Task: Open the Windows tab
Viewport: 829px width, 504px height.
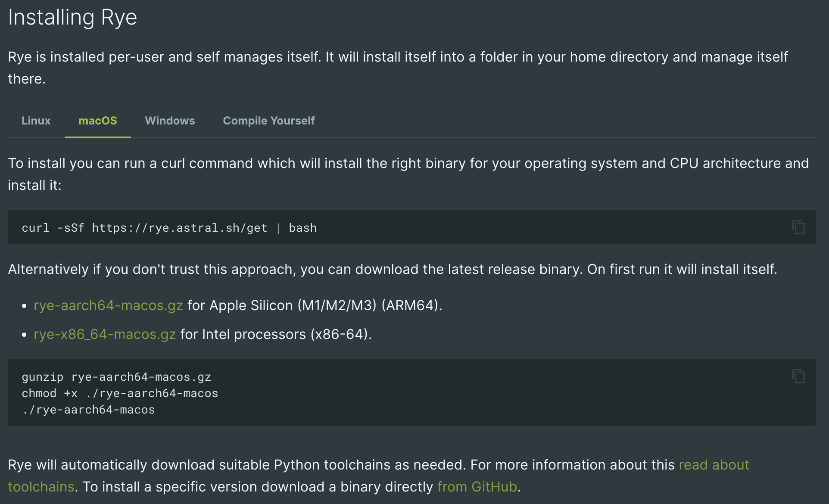Action: tap(170, 121)
